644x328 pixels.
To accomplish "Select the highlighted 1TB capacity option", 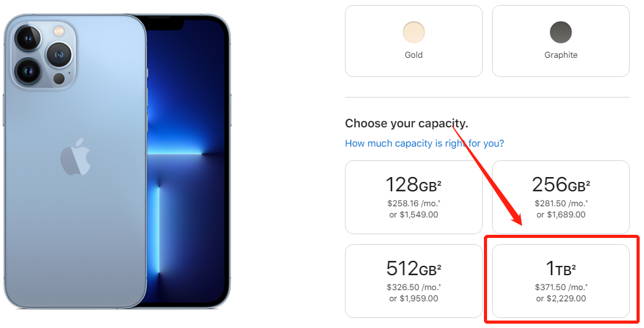I will (x=561, y=281).
